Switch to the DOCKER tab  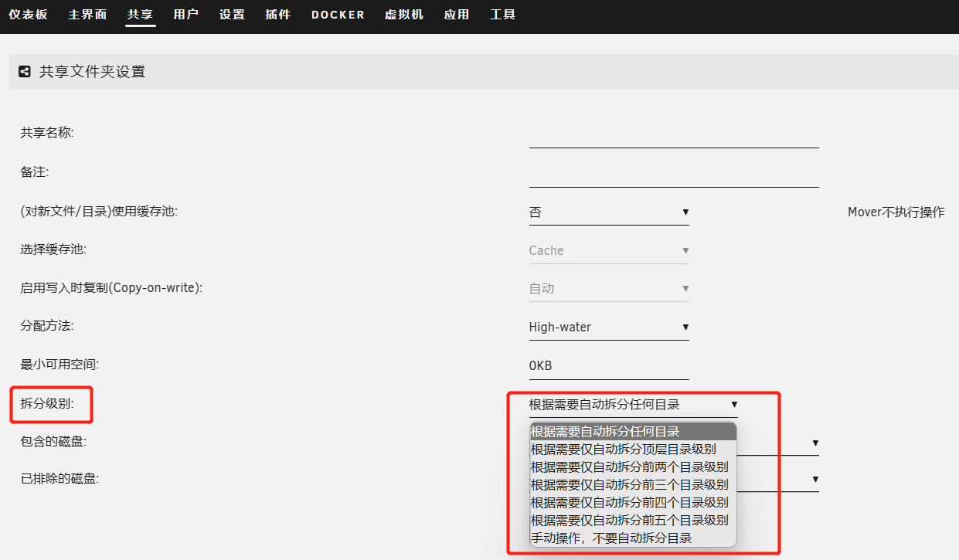point(338,15)
